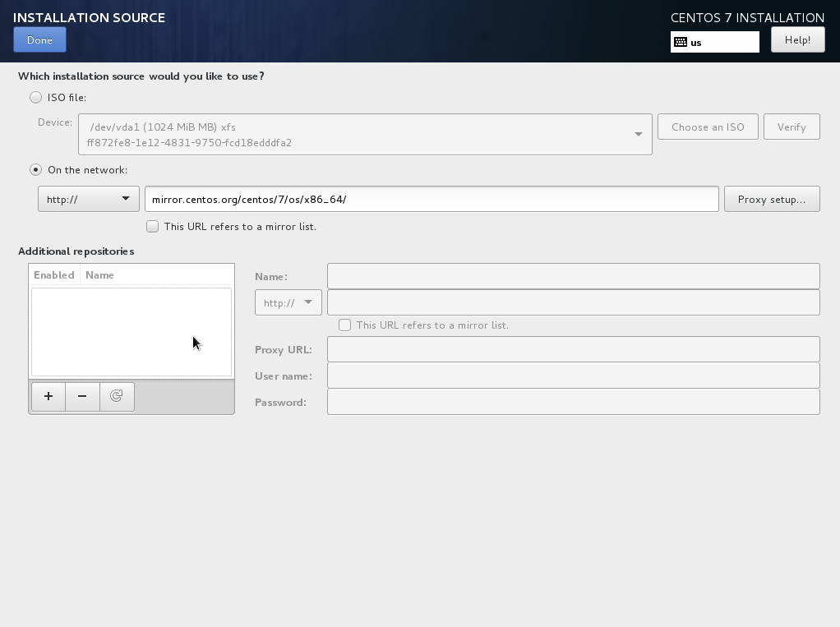Image resolution: width=840 pixels, height=627 pixels.
Task: Open Proxy setup... dialog
Action: pos(772,199)
